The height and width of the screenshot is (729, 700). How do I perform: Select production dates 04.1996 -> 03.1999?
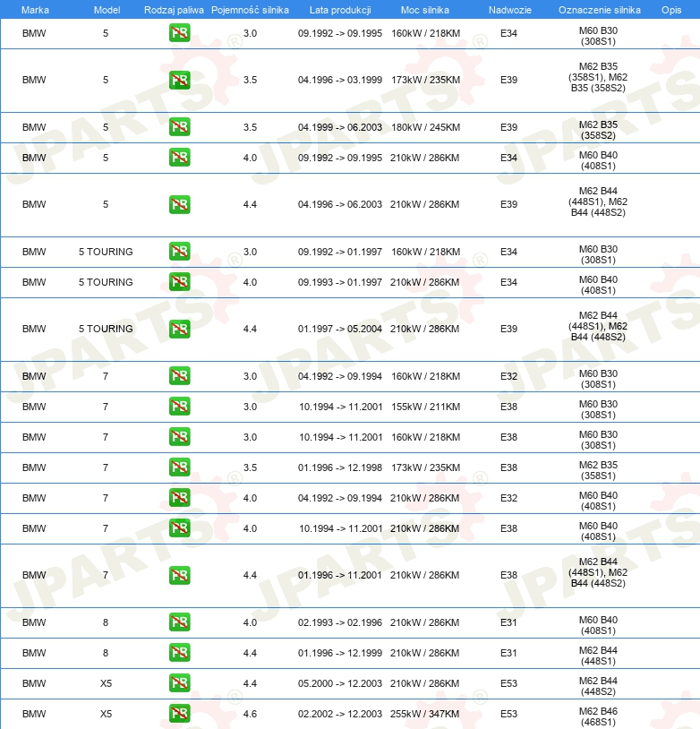click(x=340, y=80)
